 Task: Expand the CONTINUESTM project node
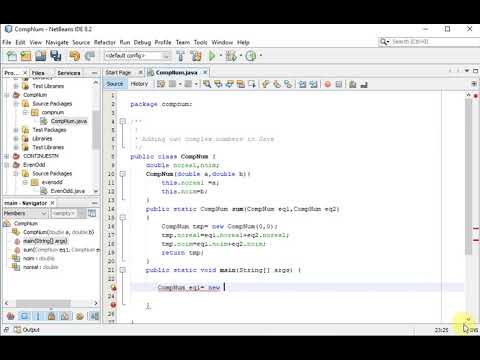[7, 156]
